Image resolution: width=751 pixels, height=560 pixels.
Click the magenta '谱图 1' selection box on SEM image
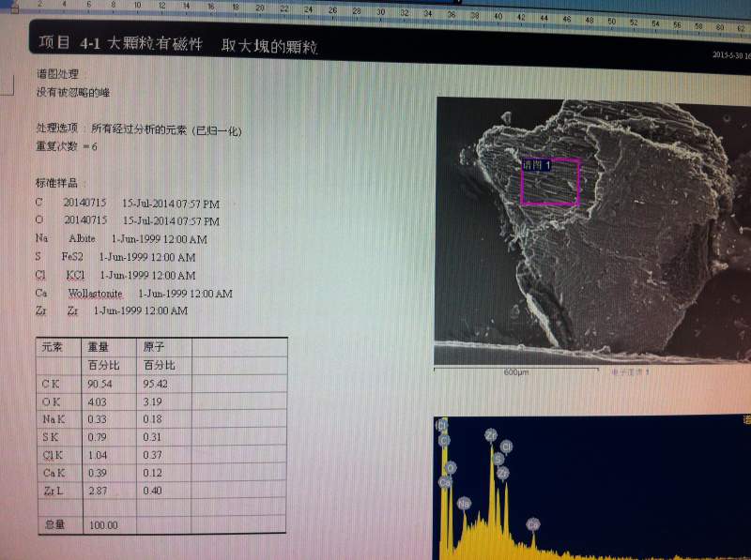[550, 182]
